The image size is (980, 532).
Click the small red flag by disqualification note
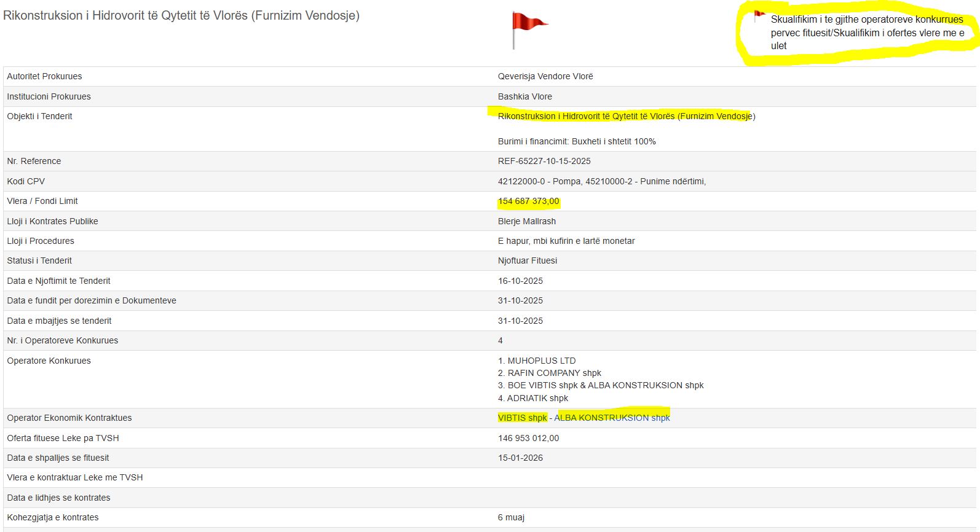coord(759,15)
